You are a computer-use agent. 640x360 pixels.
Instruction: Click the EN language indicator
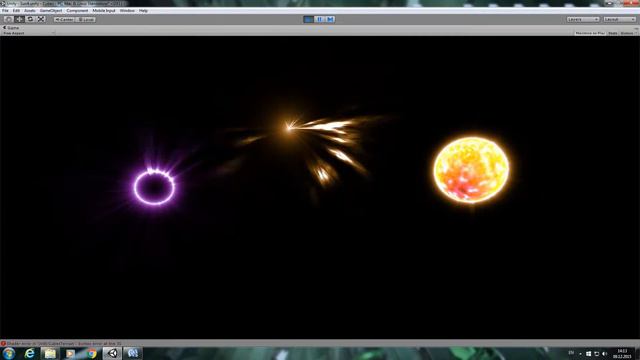(571, 353)
